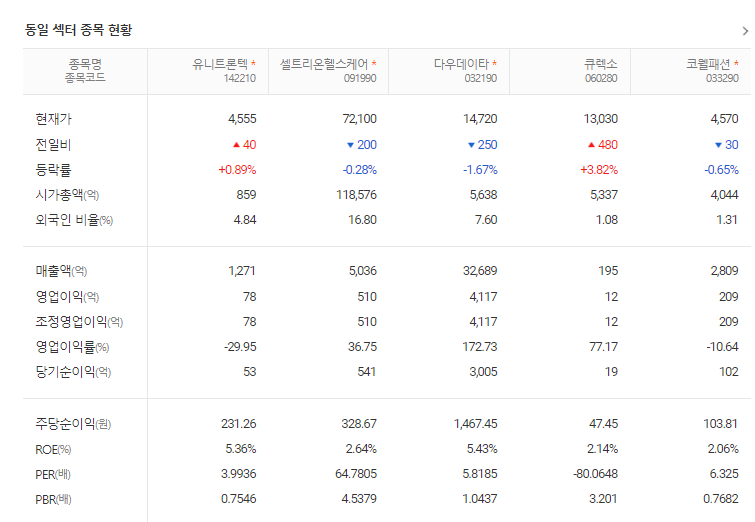Screen dimensions: 755x522
Task: Expand sector stocks with the right chevron
Action: pos(745,31)
